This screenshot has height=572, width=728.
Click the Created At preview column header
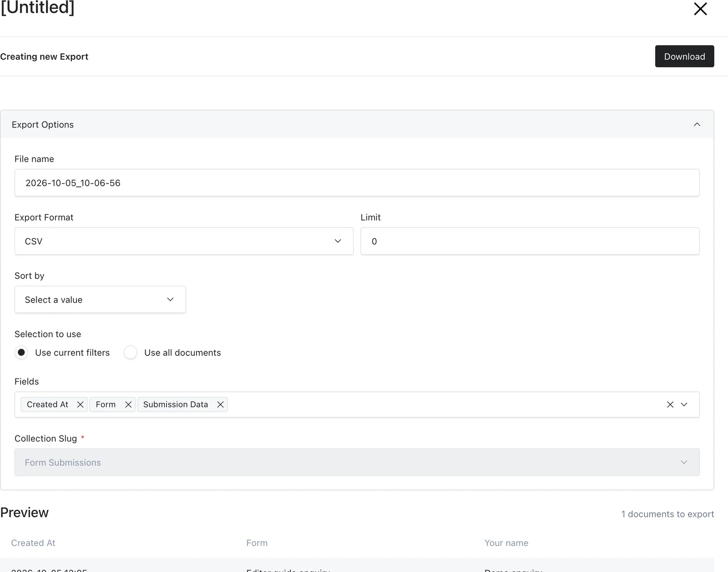pyautogui.click(x=33, y=543)
